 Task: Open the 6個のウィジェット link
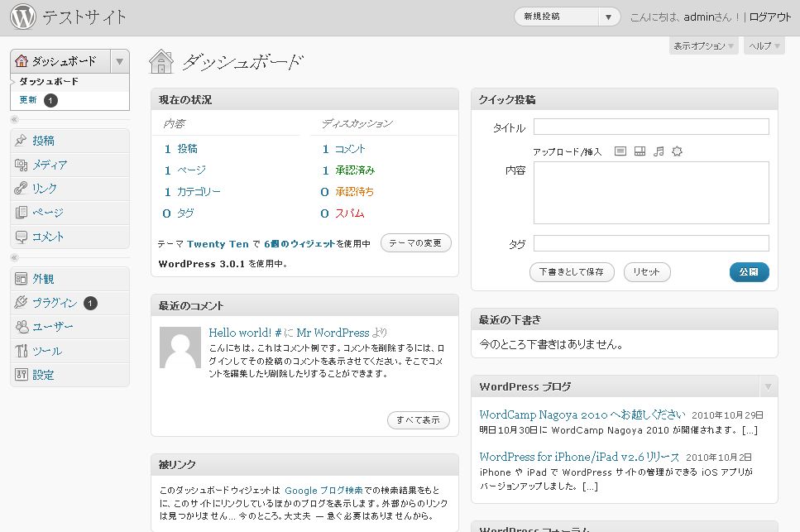coord(299,244)
